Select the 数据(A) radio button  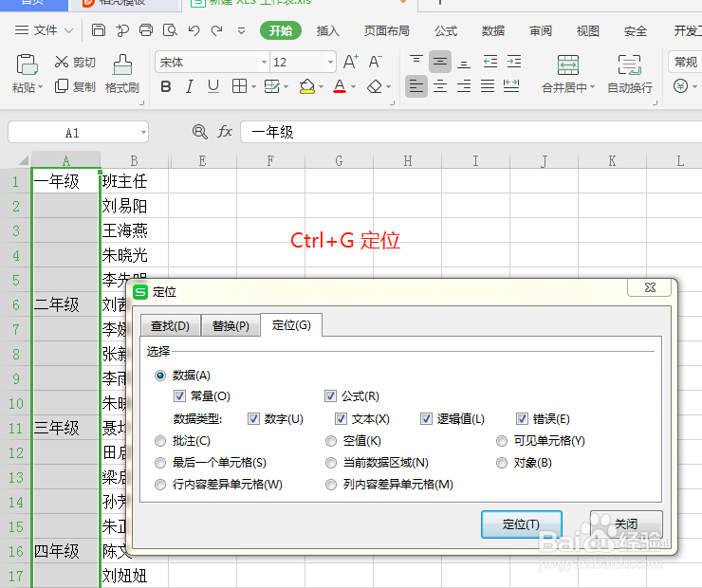point(159,376)
